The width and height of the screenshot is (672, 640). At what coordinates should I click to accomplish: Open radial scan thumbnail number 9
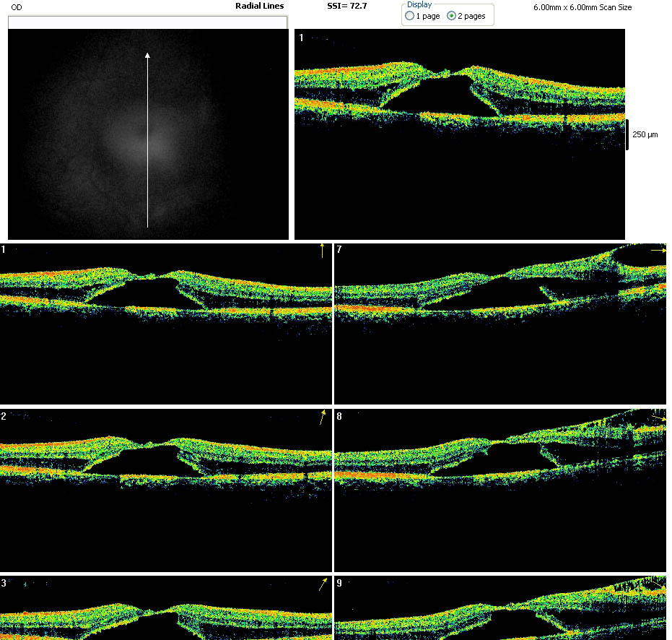pos(500,608)
